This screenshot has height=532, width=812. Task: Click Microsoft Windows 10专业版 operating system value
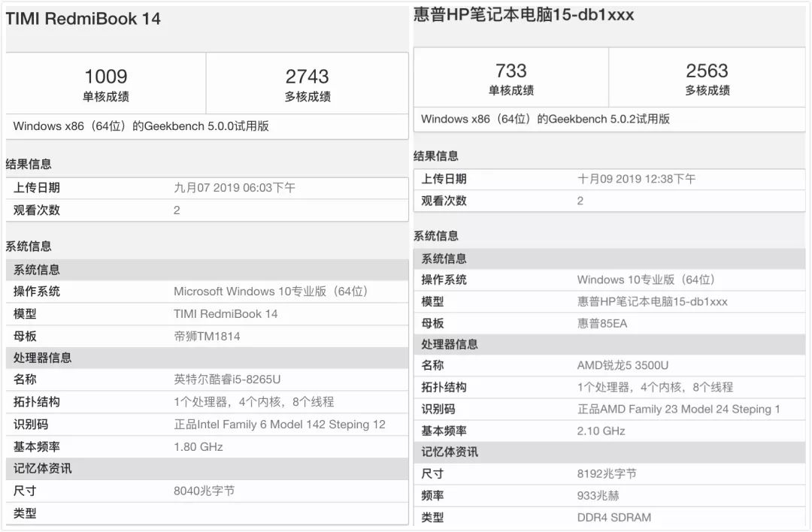271,292
